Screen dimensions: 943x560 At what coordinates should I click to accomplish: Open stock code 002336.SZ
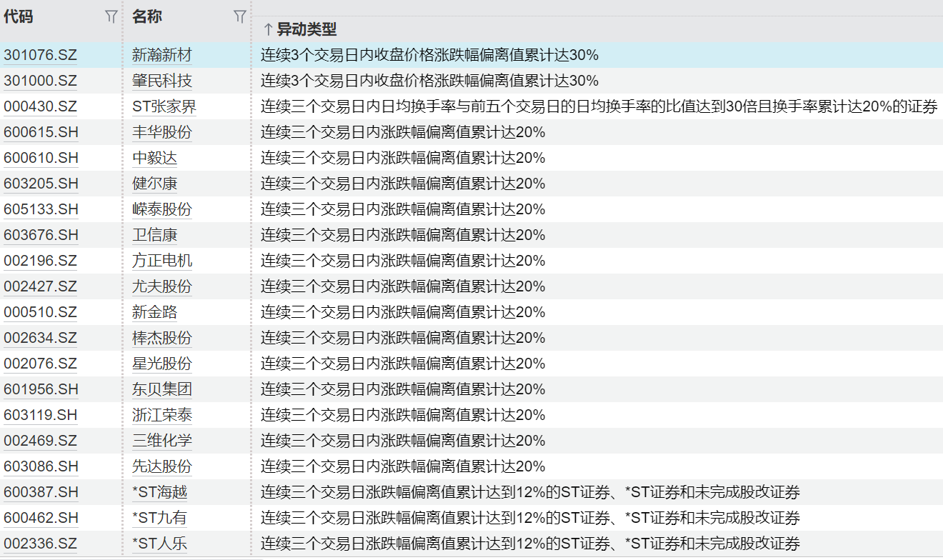coord(41,544)
